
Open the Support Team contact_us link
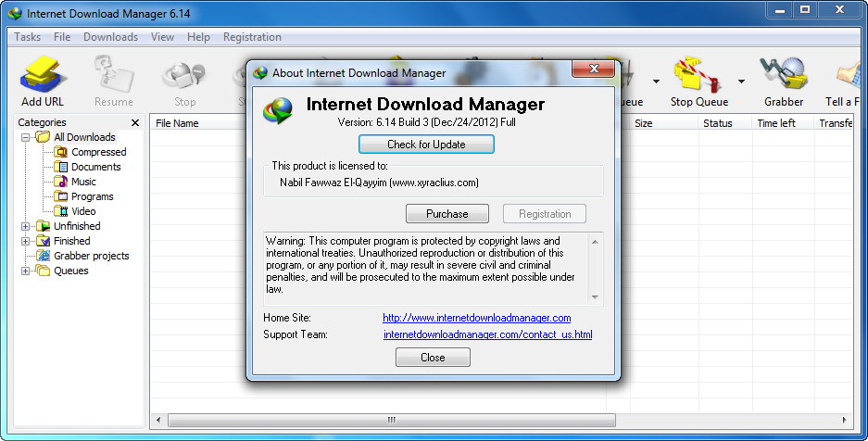point(487,334)
